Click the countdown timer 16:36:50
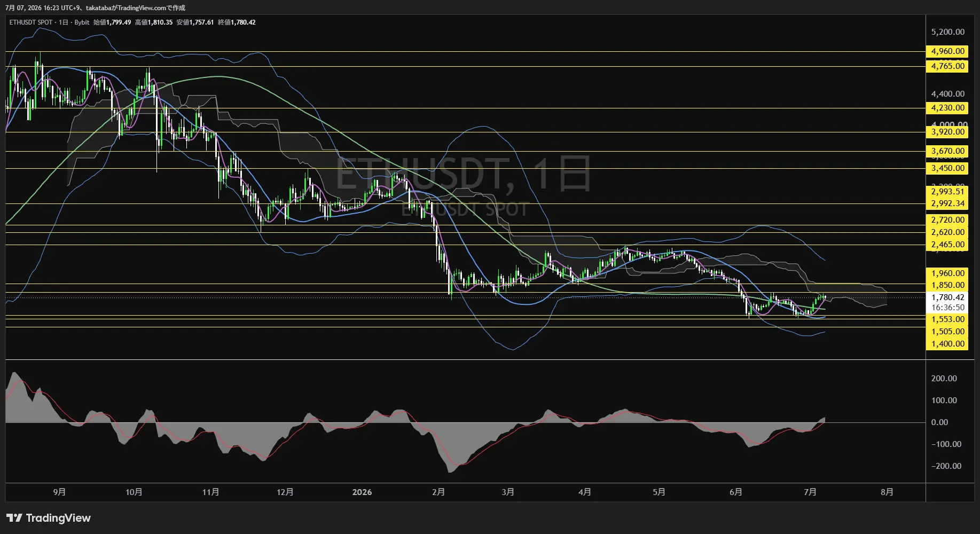 pyautogui.click(x=947, y=308)
